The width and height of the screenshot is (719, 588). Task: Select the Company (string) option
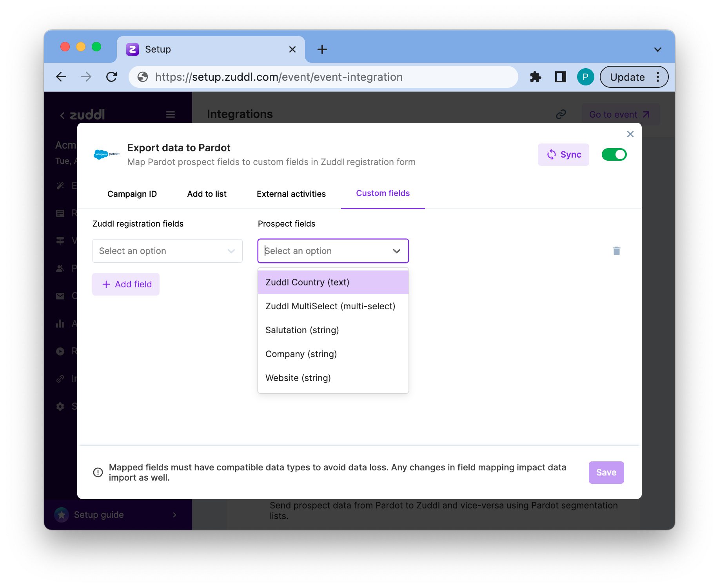click(x=333, y=354)
